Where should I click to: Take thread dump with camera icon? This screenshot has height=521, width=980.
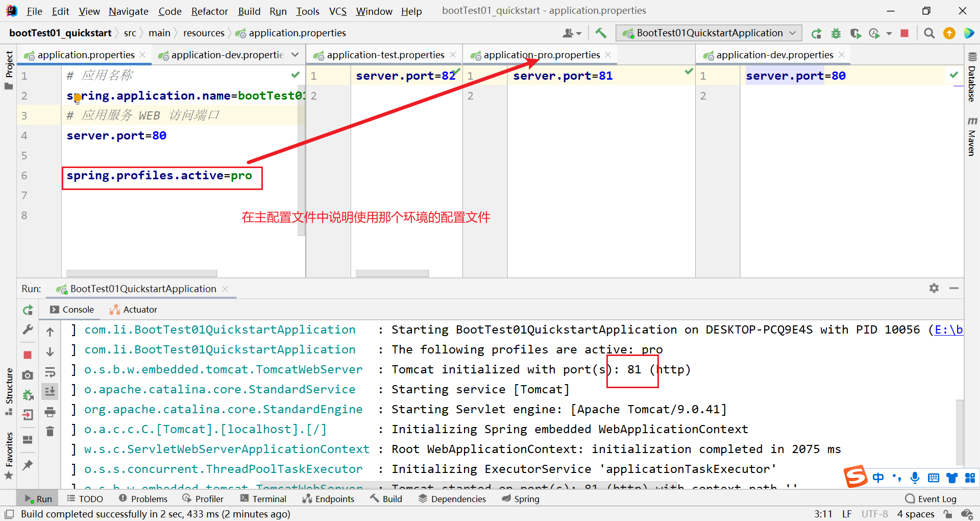(x=28, y=375)
